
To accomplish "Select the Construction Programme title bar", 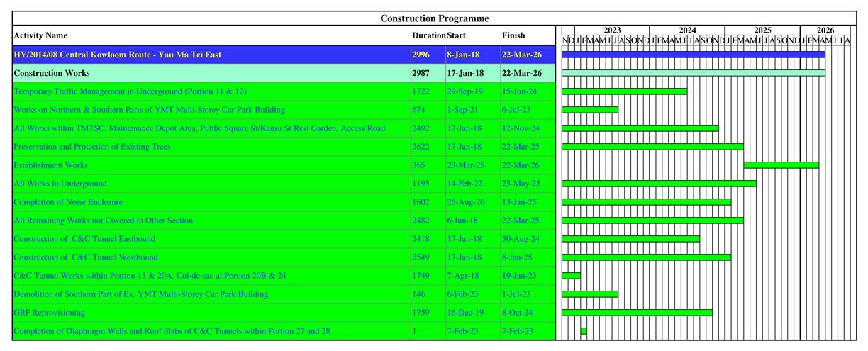I will (434, 18).
